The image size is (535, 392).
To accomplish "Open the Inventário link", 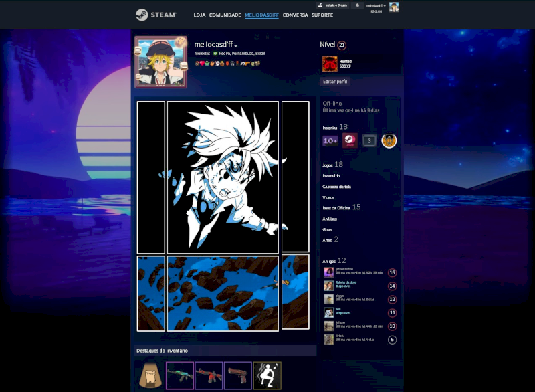I will 332,175.
